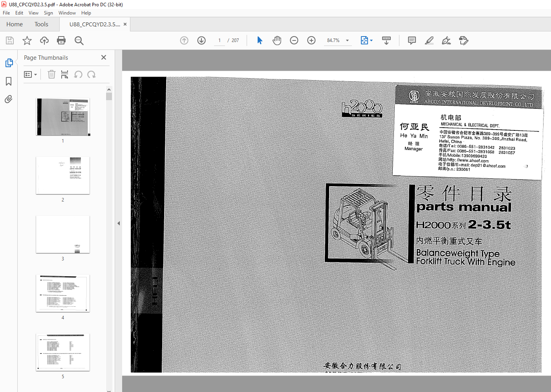Click the thumbnails panel scroll up arrow
The height and width of the screenshot is (392, 551).
109,90
